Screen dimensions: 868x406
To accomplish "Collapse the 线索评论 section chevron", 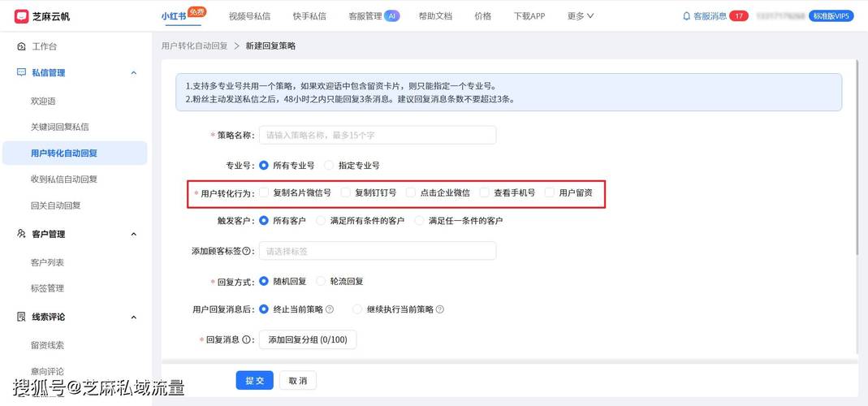I will 133,317.
